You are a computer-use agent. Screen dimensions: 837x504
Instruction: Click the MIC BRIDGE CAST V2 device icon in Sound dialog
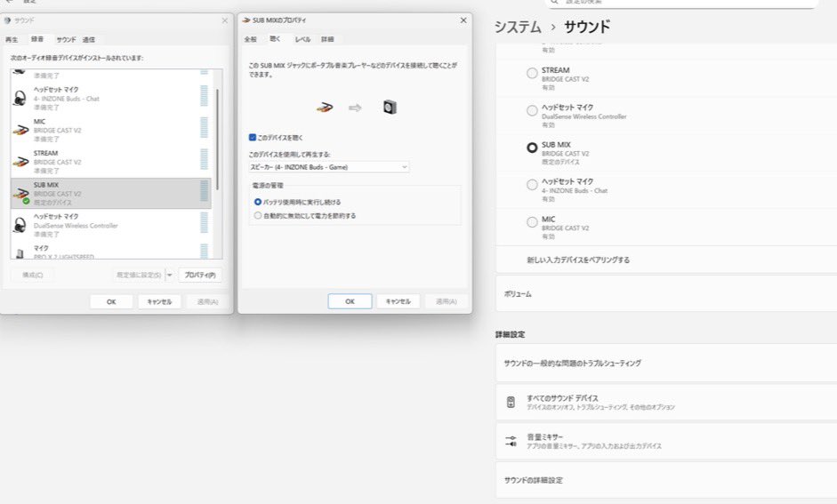click(x=20, y=130)
